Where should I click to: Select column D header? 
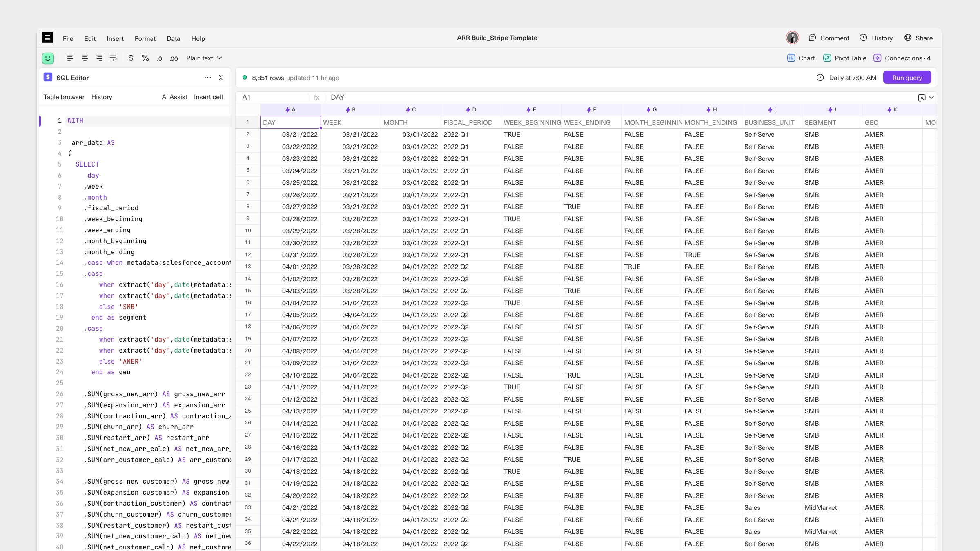pos(471,109)
